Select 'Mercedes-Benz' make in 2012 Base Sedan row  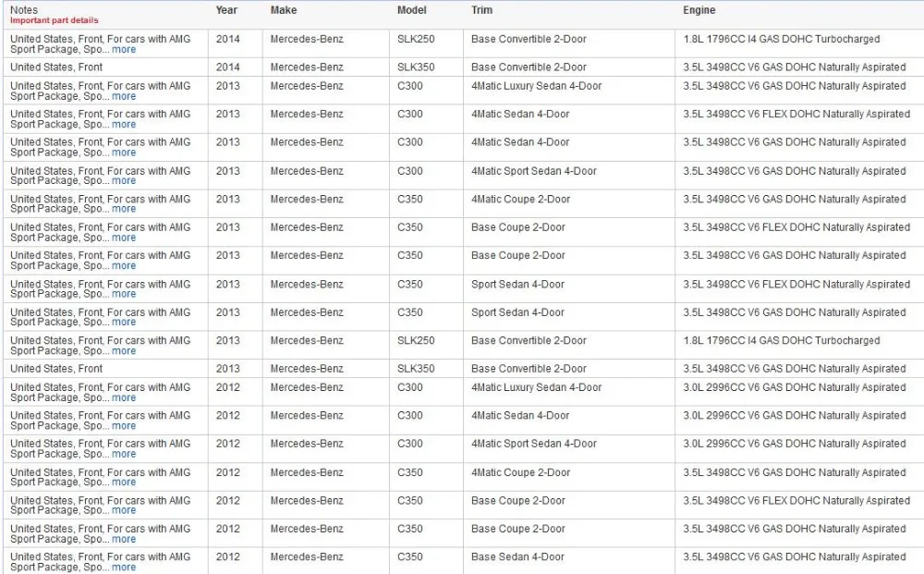(307, 557)
